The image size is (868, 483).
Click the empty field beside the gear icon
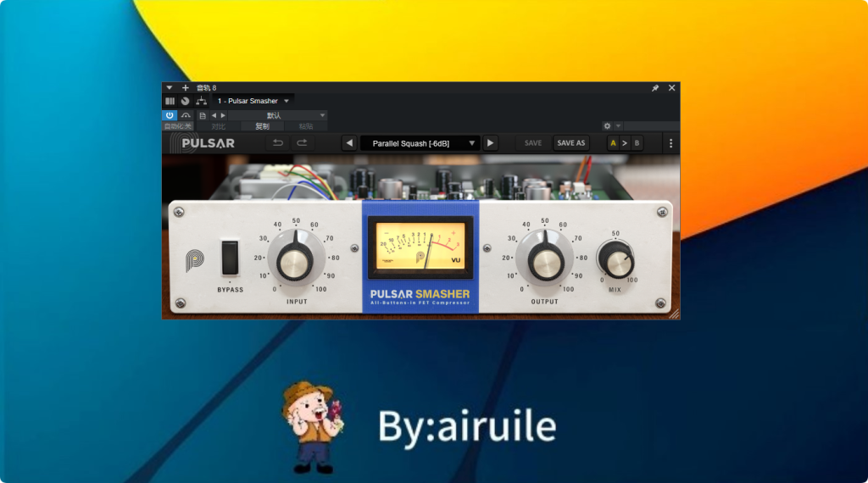pos(651,126)
